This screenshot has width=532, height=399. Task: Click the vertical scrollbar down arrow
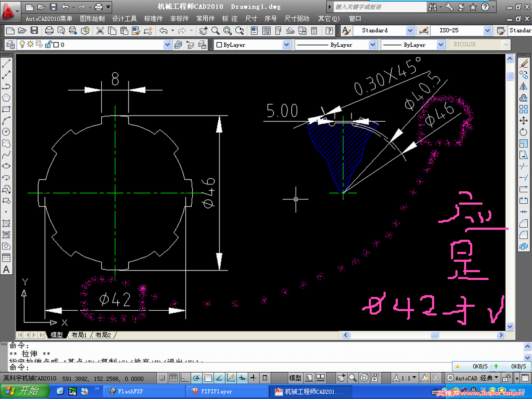[509, 327]
